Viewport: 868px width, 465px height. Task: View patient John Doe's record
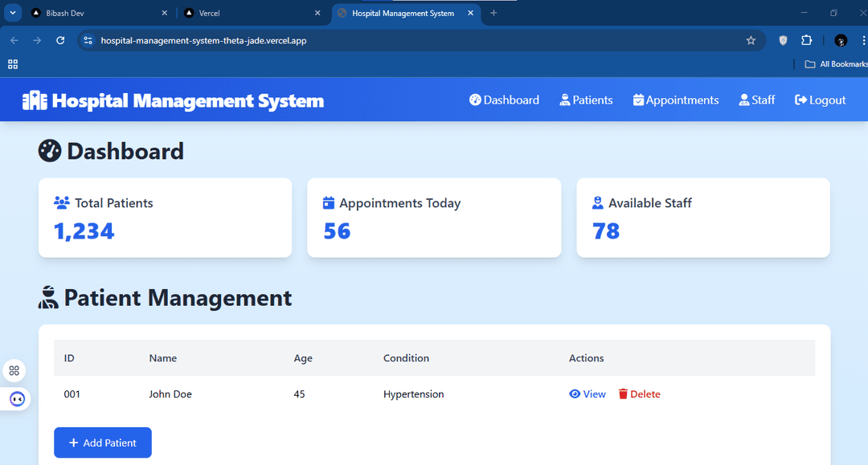coord(588,394)
